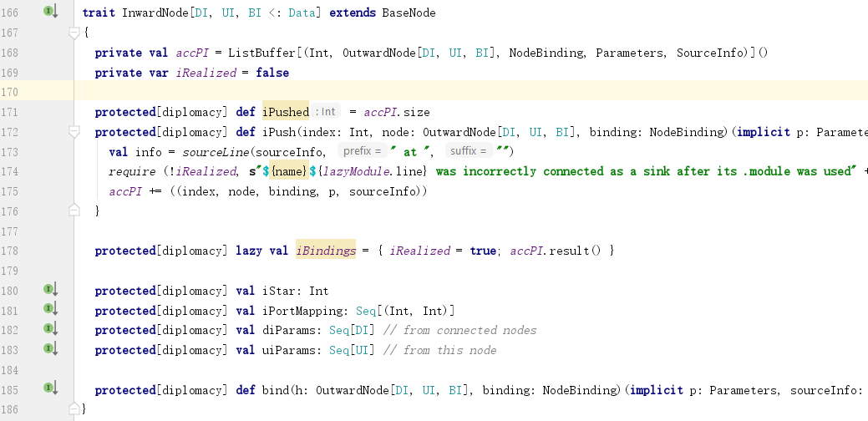The width and height of the screenshot is (868, 421).
Task: Click iPush method name on line 172
Action: [x=279, y=132]
